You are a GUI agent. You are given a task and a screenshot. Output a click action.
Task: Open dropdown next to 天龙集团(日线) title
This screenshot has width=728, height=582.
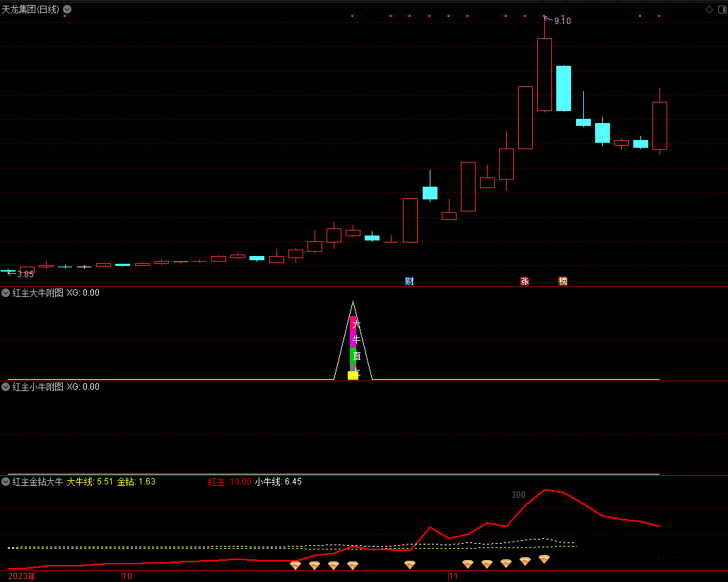67,9
